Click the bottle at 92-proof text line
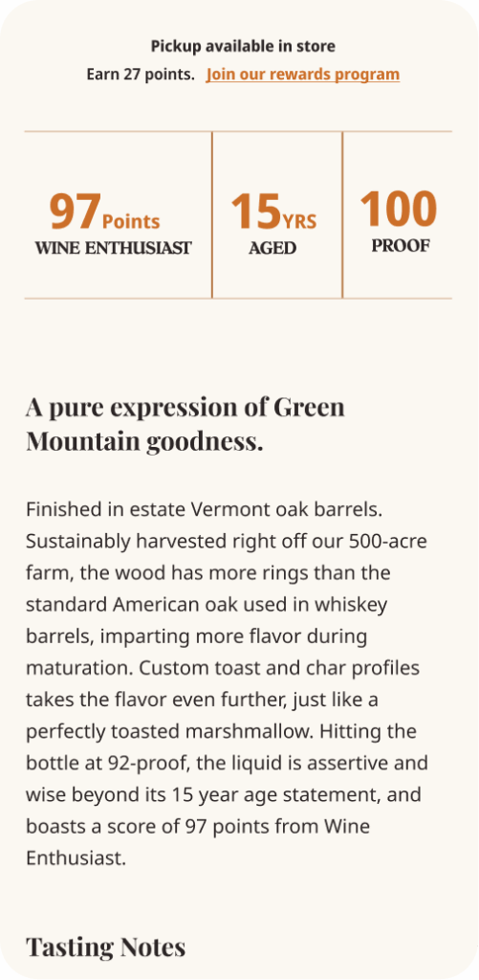The image size is (479, 980). (x=227, y=763)
